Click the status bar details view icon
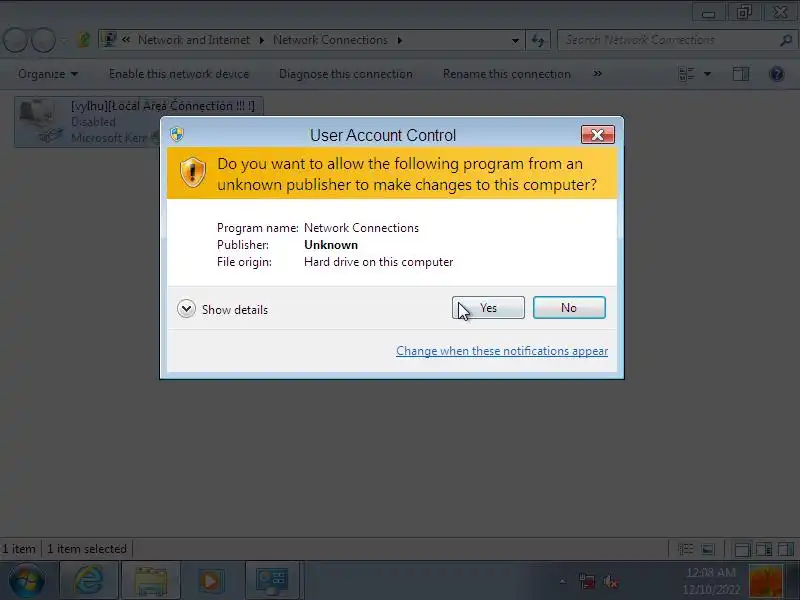 (685, 549)
